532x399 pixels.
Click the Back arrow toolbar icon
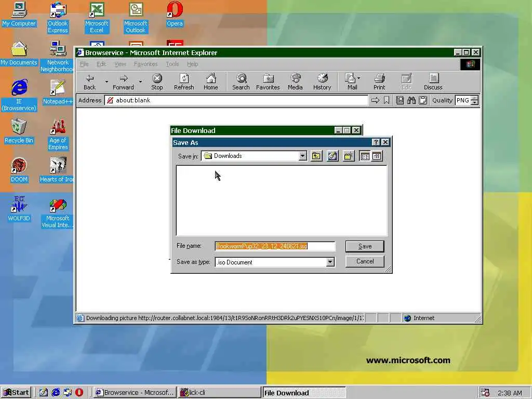coord(89,82)
